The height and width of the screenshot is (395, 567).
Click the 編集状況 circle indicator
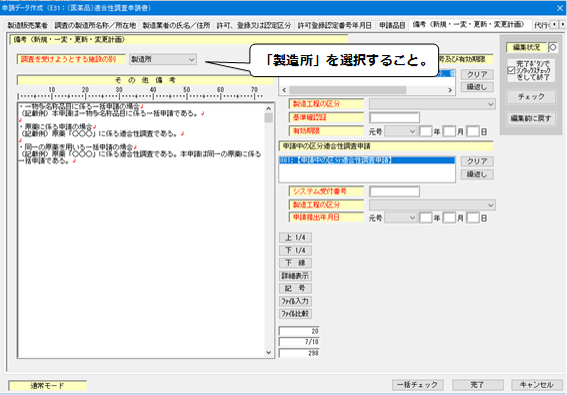click(x=553, y=47)
